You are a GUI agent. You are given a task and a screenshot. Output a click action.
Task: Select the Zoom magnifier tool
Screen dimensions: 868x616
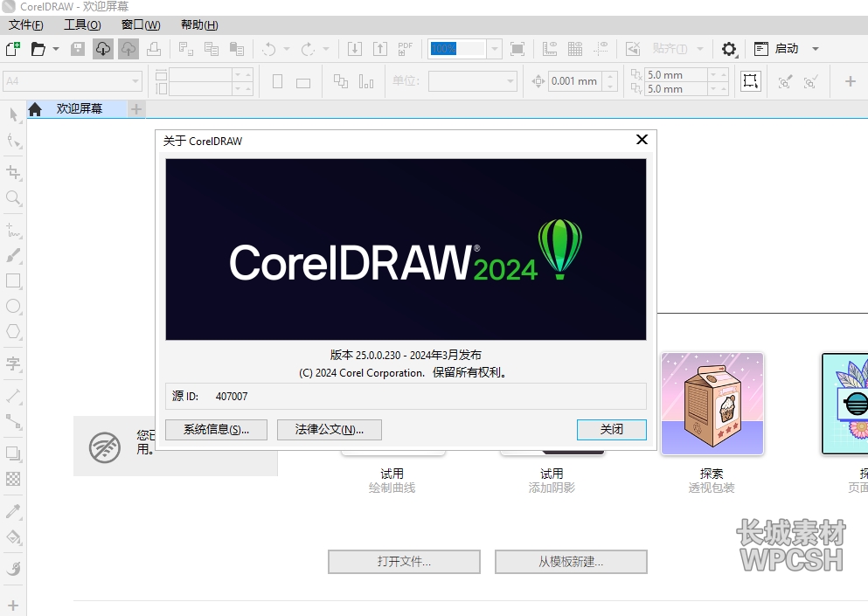point(13,197)
